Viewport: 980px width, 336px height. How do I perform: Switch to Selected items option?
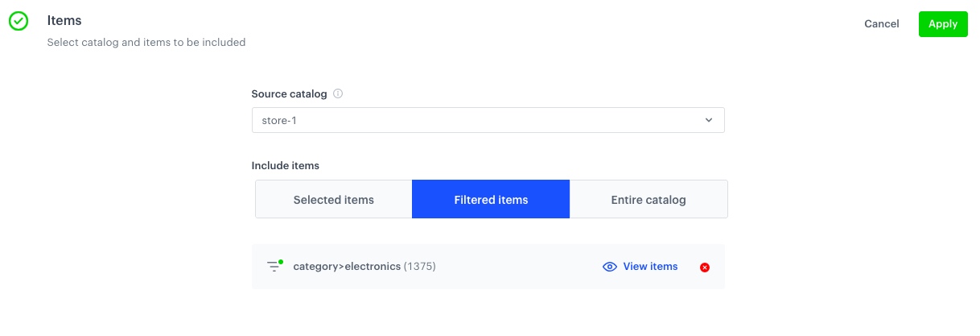point(333,199)
